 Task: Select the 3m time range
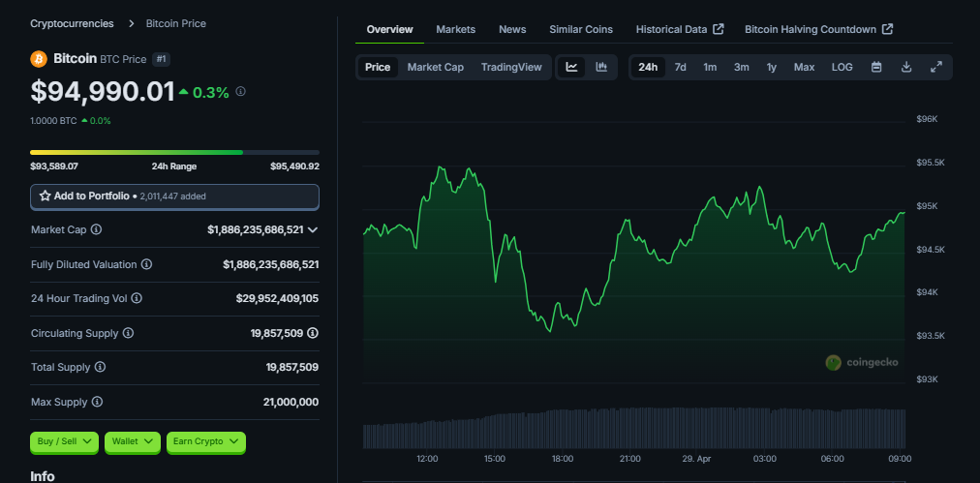(x=741, y=67)
